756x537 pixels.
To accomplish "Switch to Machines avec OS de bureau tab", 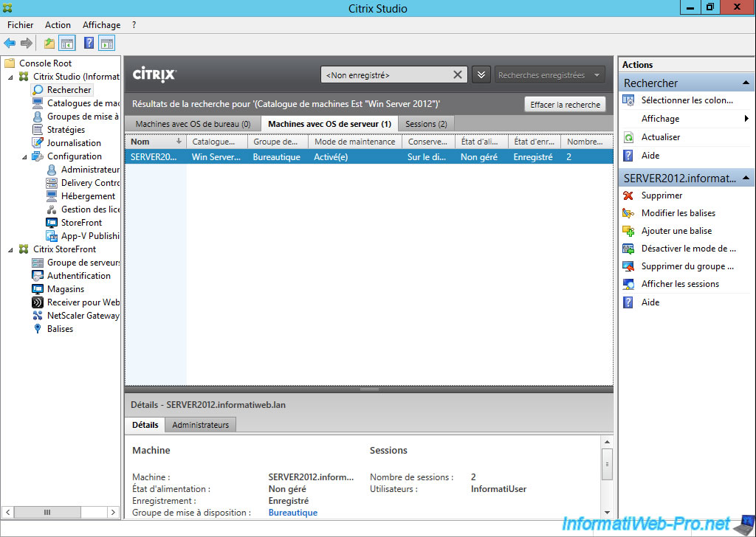I will point(193,124).
